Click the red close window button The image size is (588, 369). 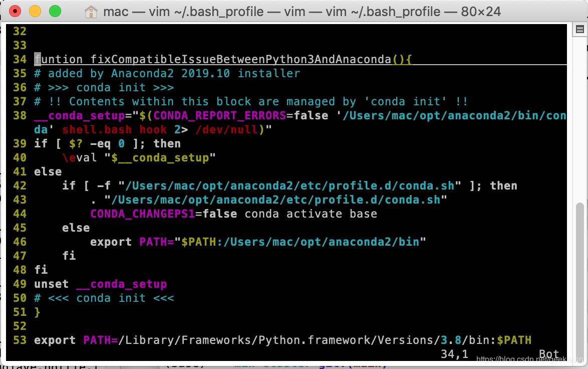[15, 11]
